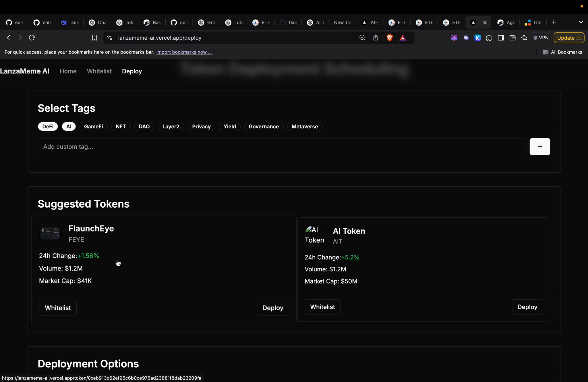Toggle the AI tag
The width and height of the screenshot is (588, 382).
click(x=69, y=126)
